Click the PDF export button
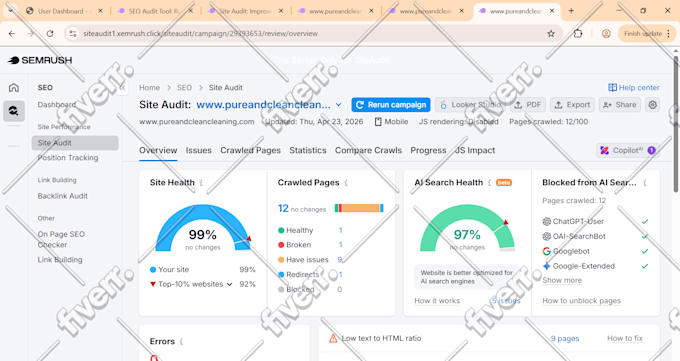Viewport: 680px width, 361px height. click(x=528, y=105)
